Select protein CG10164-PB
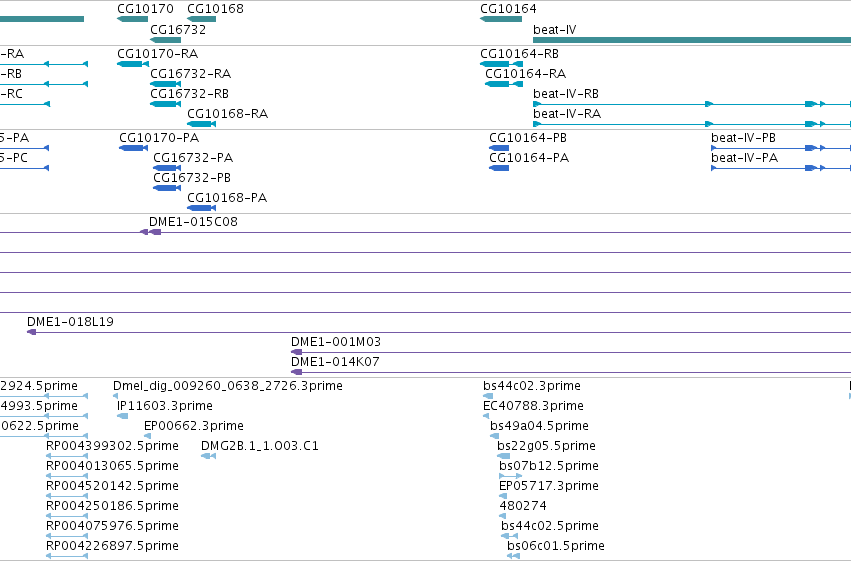Screen dimensions: 851x561 (x=499, y=148)
